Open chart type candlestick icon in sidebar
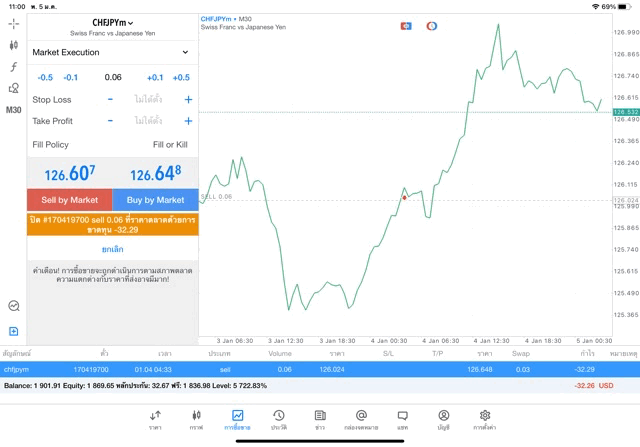The width and height of the screenshot is (640, 447). (14, 45)
